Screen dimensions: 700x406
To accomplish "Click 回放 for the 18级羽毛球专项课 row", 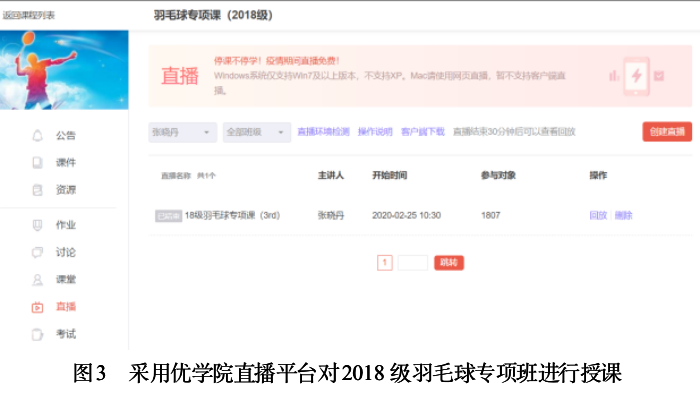I will pyautogui.click(x=598, y=215).
